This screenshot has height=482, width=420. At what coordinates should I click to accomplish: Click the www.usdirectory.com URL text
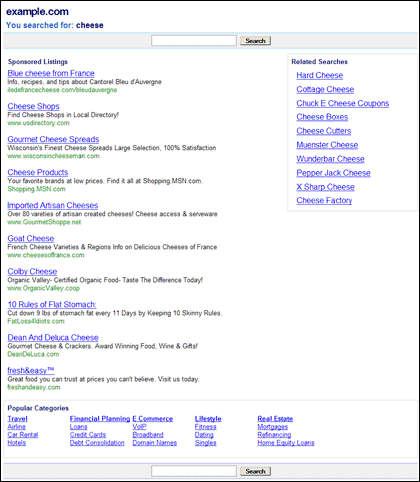point(38,123)
